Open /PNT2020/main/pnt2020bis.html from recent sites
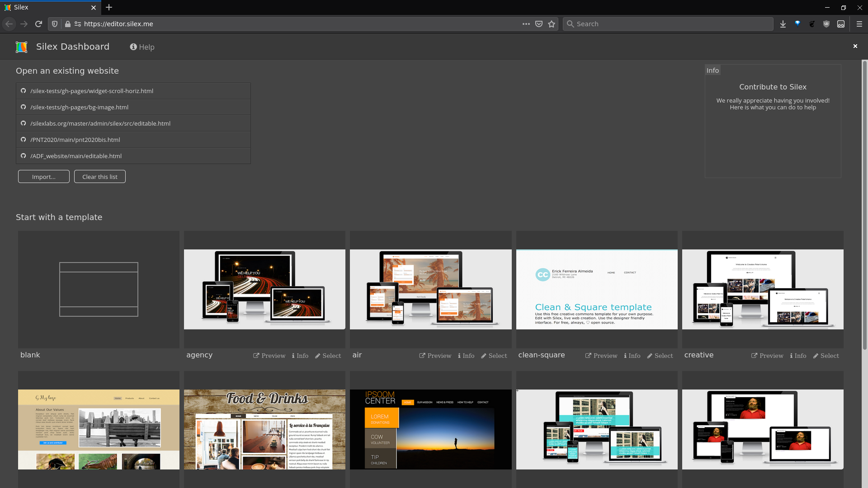The width and height of the screenshot is (868, 488). (x=75, y=139)
